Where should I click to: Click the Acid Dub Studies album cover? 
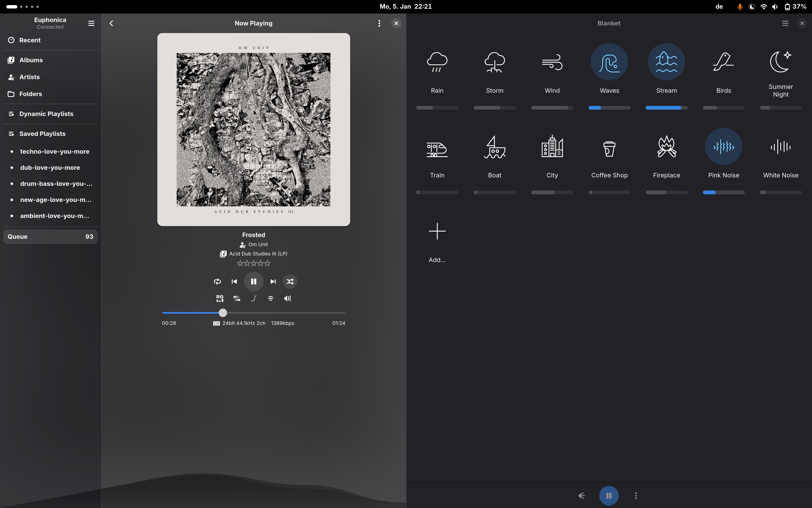(253, 129)
